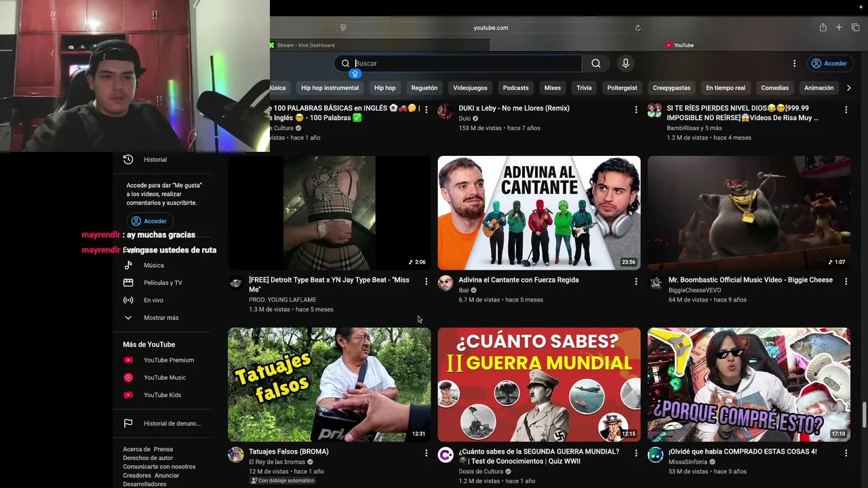Click the YouTube search magnifier button
This screenshot has width=868, height=488.
[x=596, y=63]
